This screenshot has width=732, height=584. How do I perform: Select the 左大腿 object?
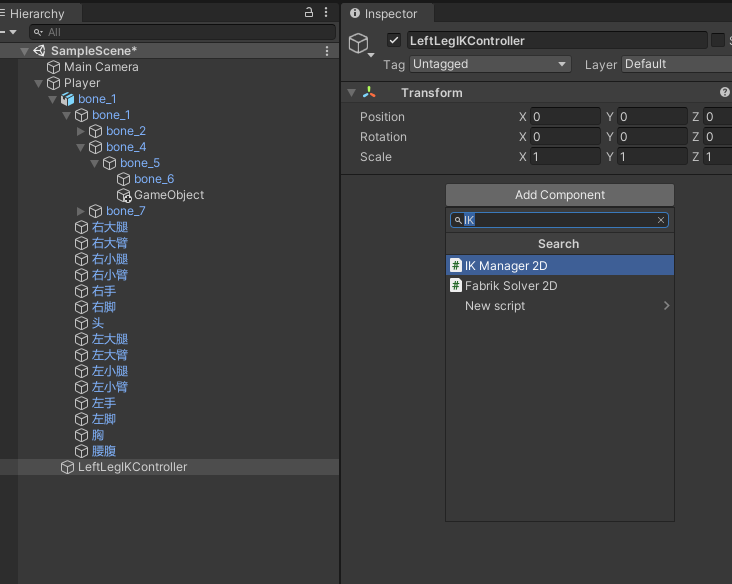(110, 339)
